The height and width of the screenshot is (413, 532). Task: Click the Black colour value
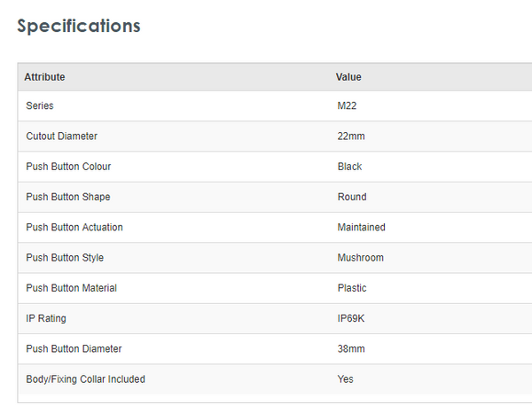point(350,167)
